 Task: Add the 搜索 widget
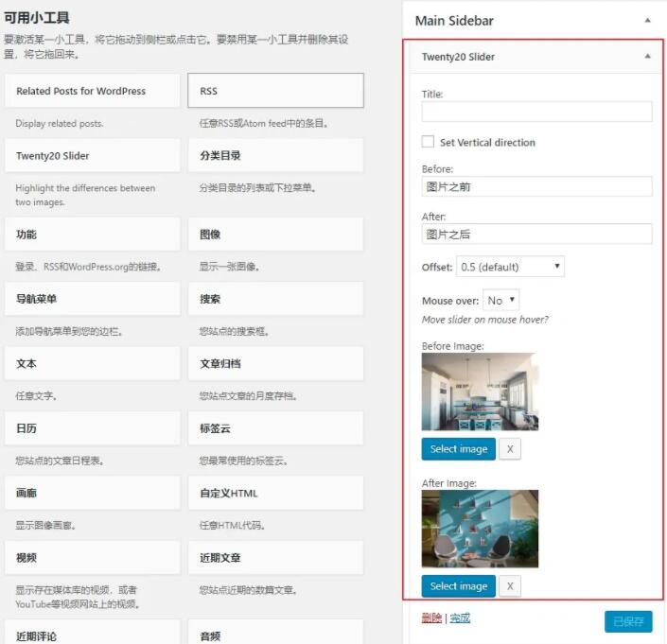pyautogui.click(x=275, y=299)
